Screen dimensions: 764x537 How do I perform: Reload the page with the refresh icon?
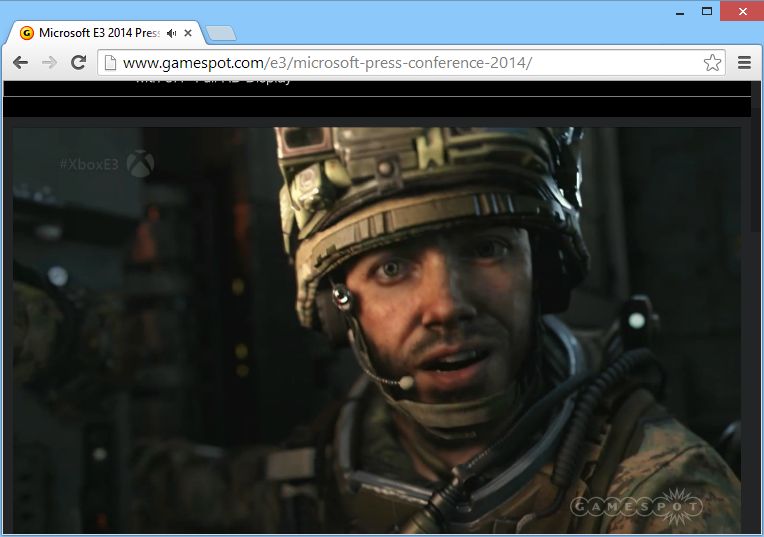(78, 62)
